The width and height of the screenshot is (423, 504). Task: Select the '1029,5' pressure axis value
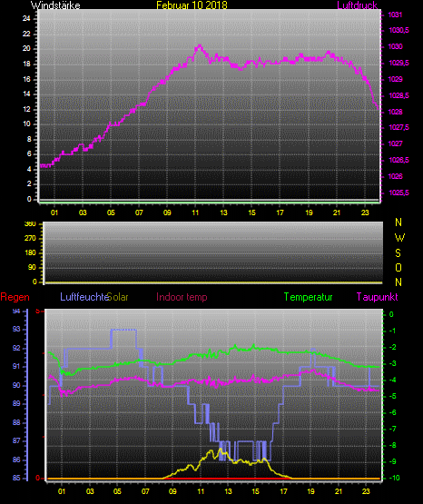[398, 63]
